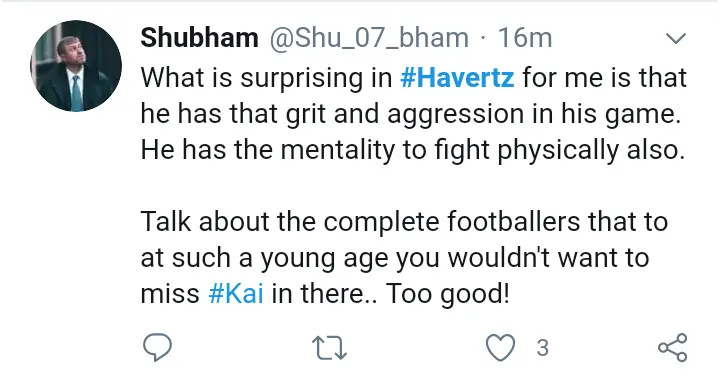Click the line 'He has the mentality to fight'
The image size is (720, 380).
tap(412, 150)
